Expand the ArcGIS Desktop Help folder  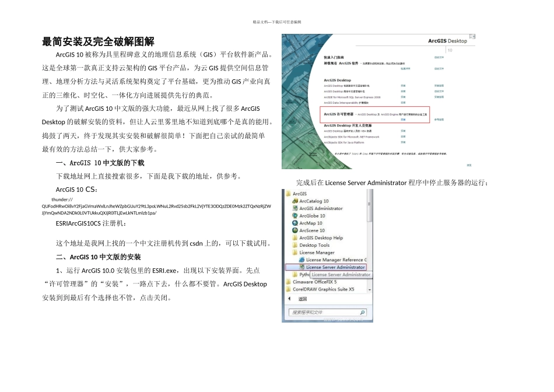point(318,238)
